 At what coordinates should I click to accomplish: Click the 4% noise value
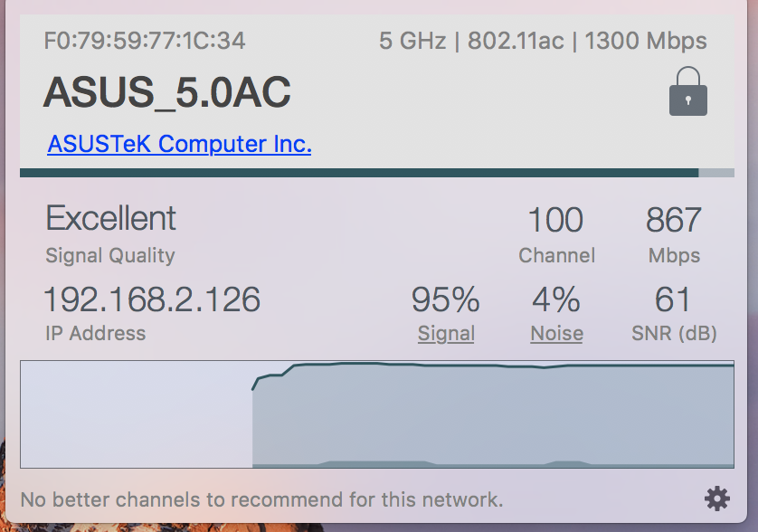tap(556, 299)
